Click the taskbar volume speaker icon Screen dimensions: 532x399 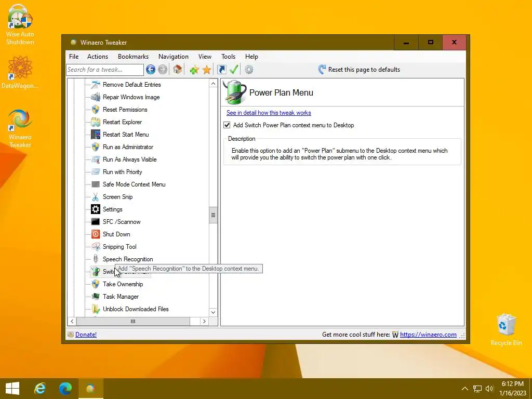pos(489,389)
